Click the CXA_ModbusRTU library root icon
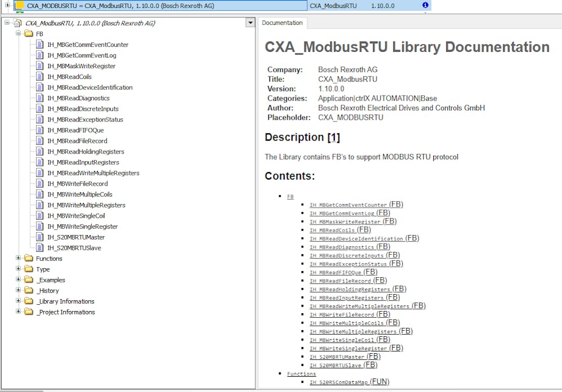 click(17, 24)
